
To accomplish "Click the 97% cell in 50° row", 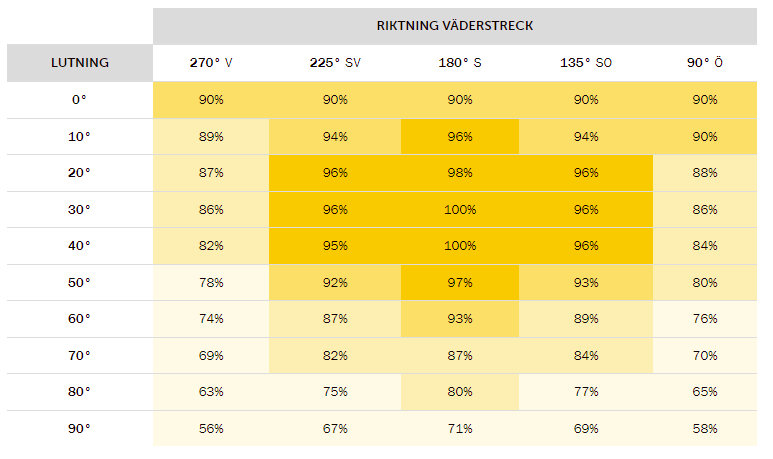I will pos(460,282).
